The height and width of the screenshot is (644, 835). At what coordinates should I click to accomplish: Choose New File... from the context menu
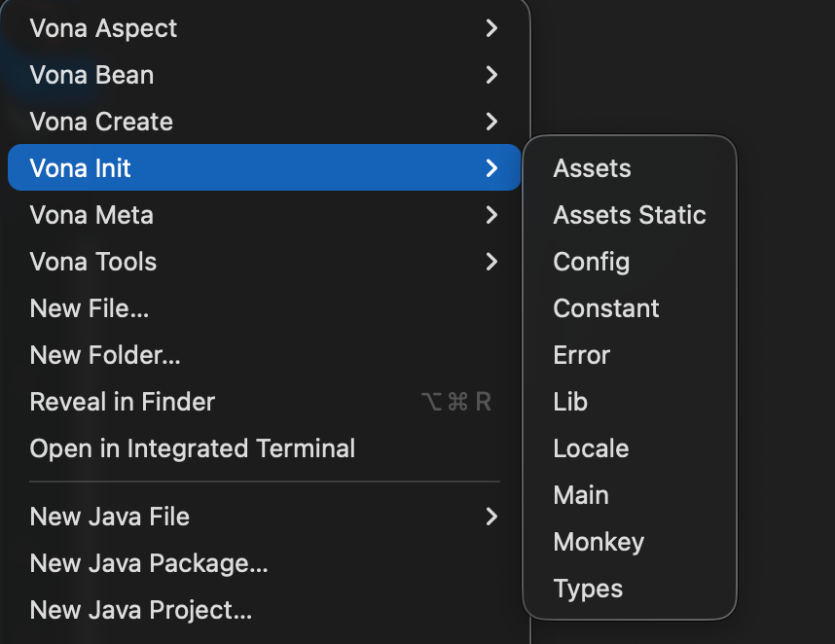[x=90, y=308]
